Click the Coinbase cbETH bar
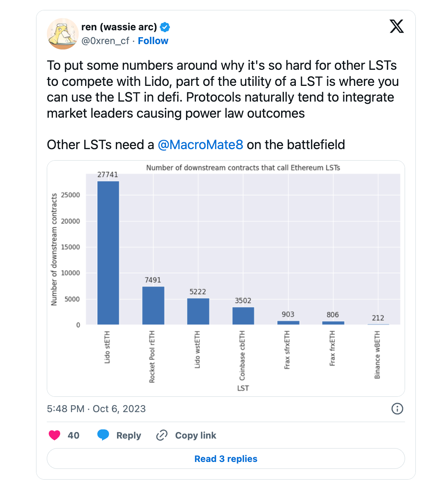 (x=243, y=316)
